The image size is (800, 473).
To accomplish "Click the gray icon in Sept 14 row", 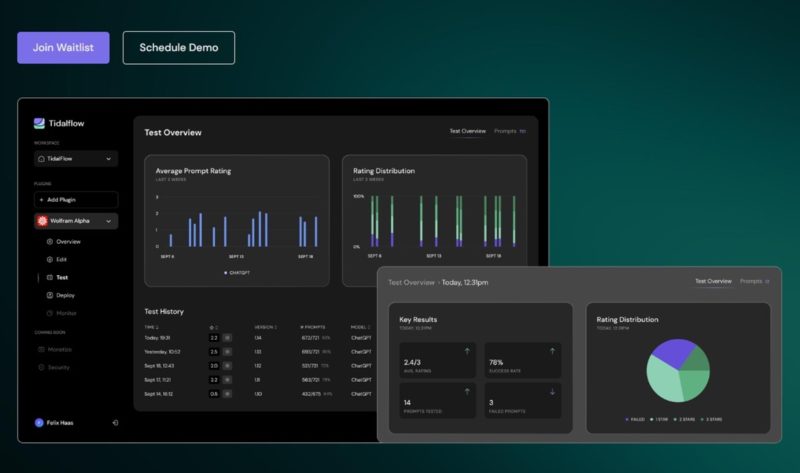I will tap(227, 394).
